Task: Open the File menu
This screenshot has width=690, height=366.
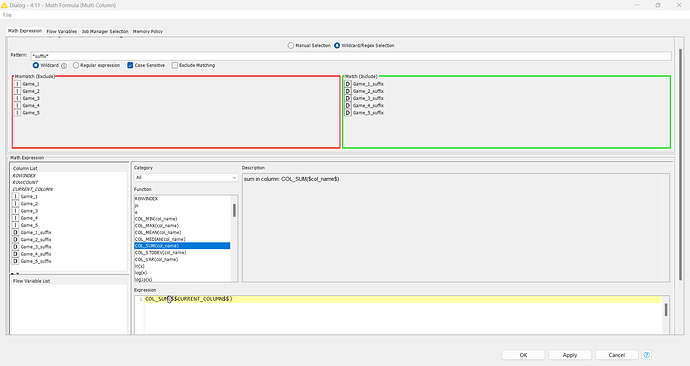Action: [x=7, y=15]
